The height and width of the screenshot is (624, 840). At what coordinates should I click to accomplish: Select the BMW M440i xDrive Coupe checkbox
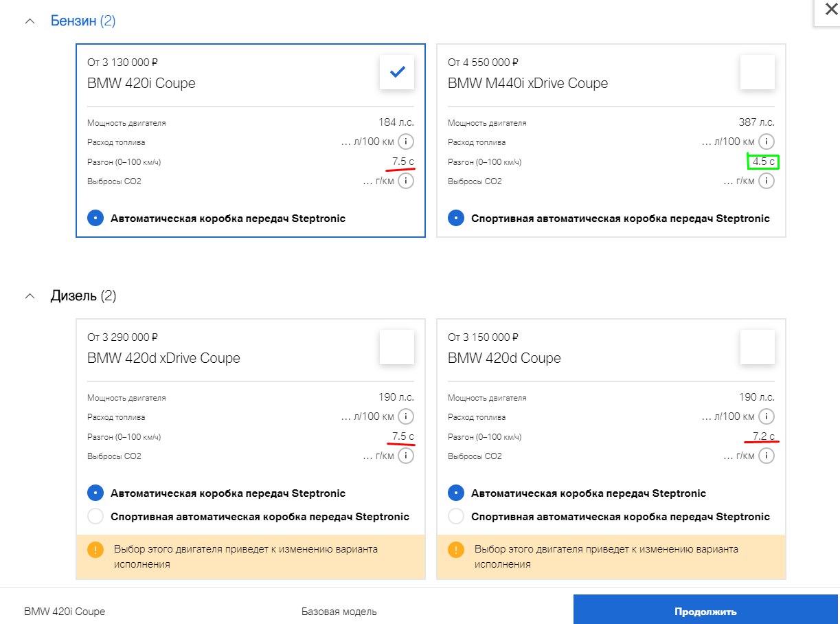coord(758,72)
